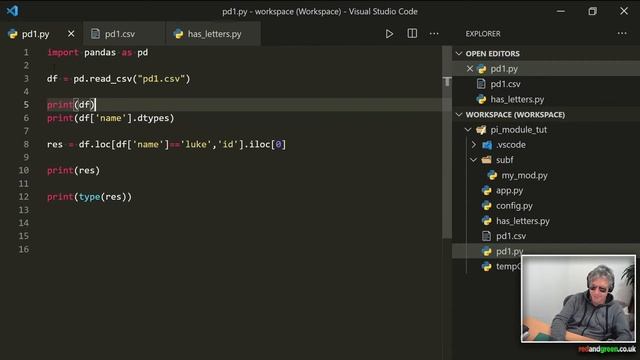Click the folder icon beside subf

pos(487,160)
